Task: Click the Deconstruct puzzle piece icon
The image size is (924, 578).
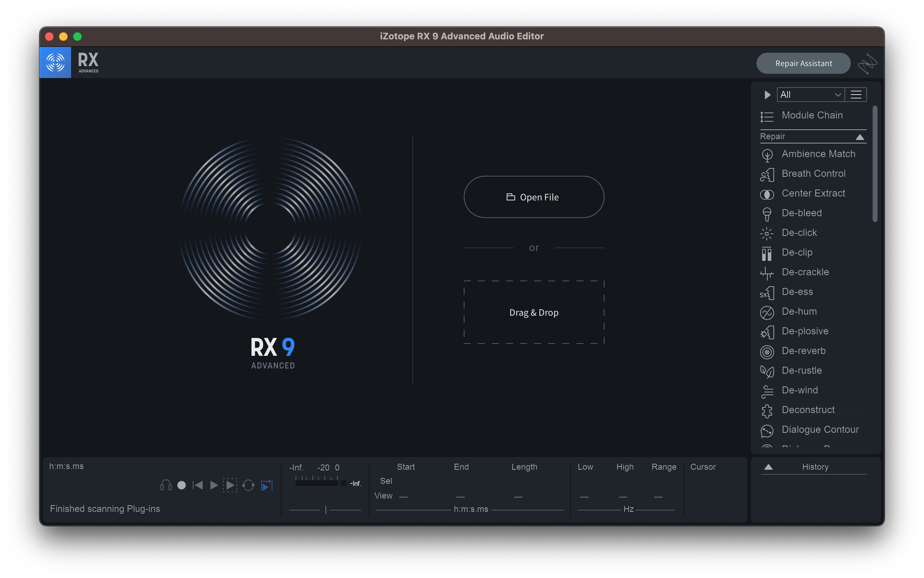Action: click(767, 411)
